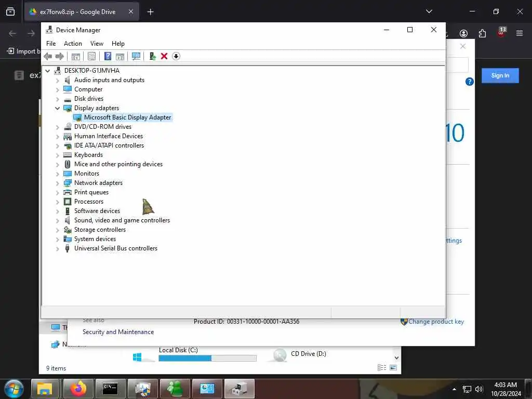532x399 pixels.
Task: Click the Processors chip icon
Action: pyautogui.click(x=68, y=202)
